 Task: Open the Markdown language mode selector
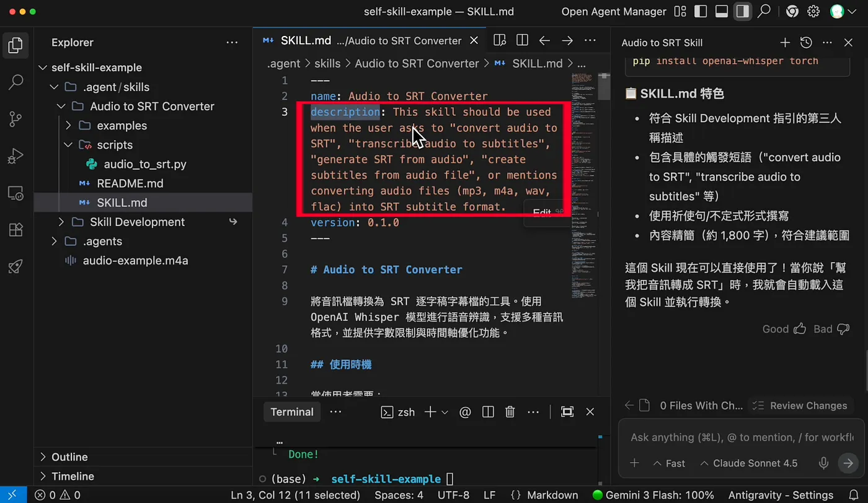click(x=552, y=495)
